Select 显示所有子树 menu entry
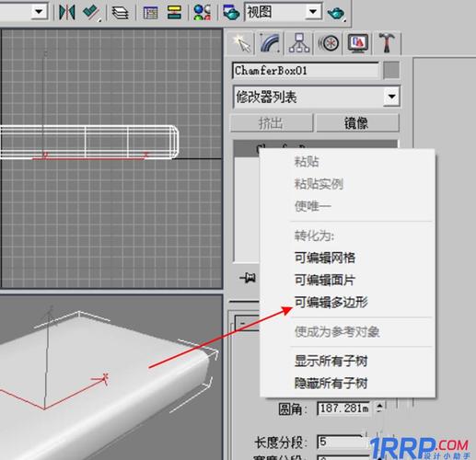Screen dimensions: 476x460 331,361
